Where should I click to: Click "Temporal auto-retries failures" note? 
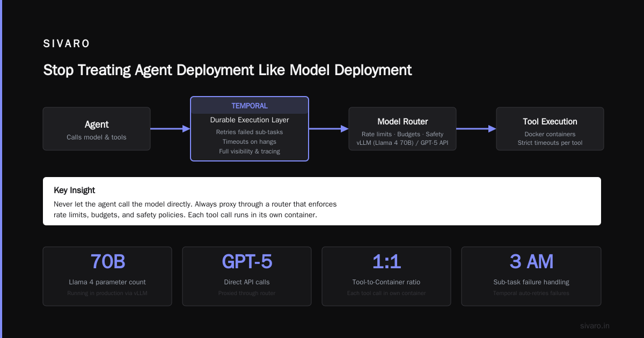pyautogui.click(x=531, y=293)
